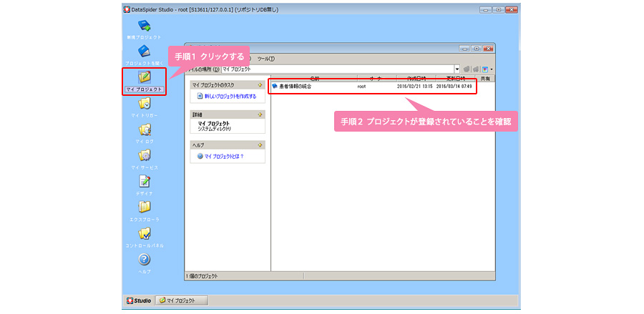Open the location path dropdown arrow
The image size is (644, 314).
pos(457,69)
